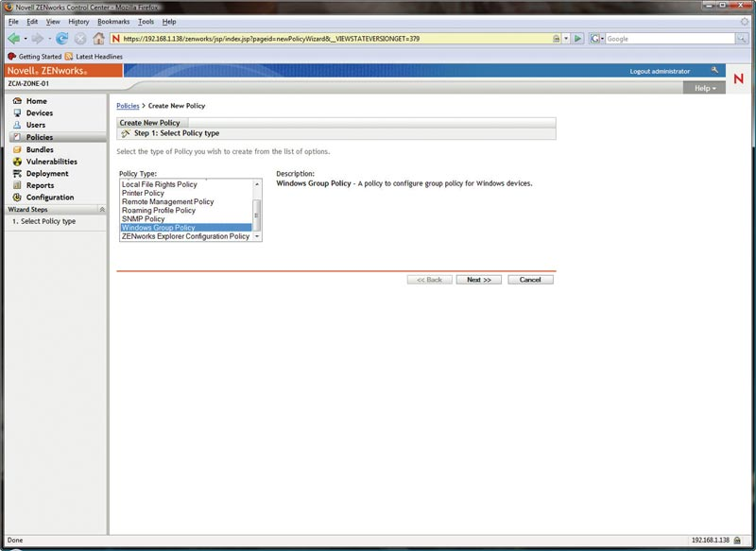Open the Edit menu
Viewport: 756px width, 551px height.
tap(32, 22)
